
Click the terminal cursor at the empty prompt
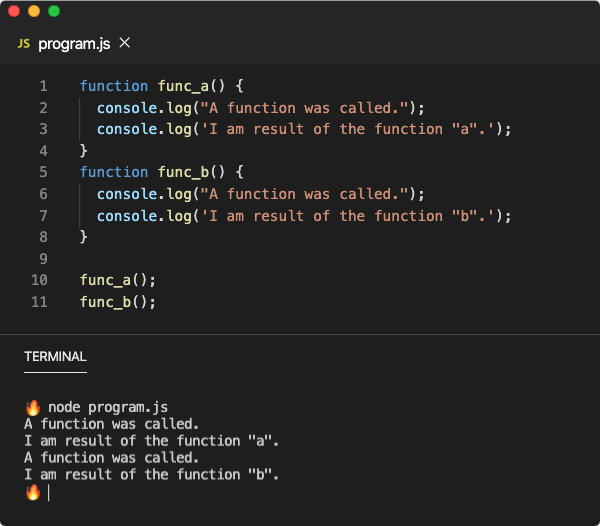[x=49, y=492]
